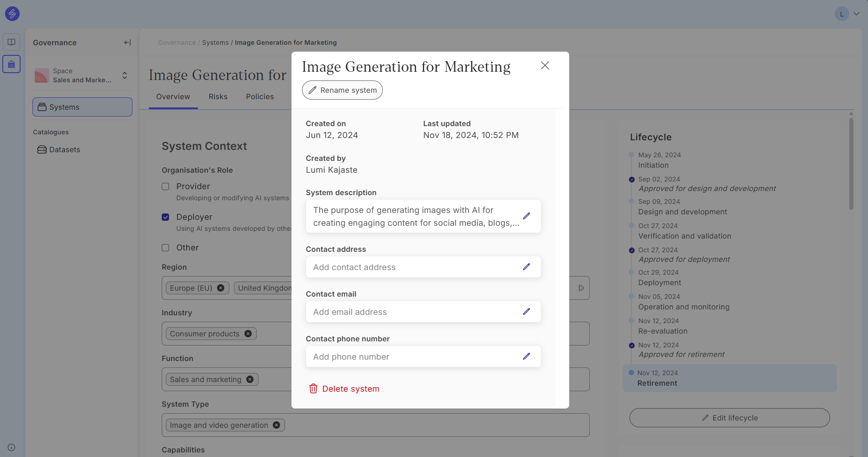Collapse the Governance sidebar panel
The image size is (868, 457).
pyautogui.click(x=127, y=43)
